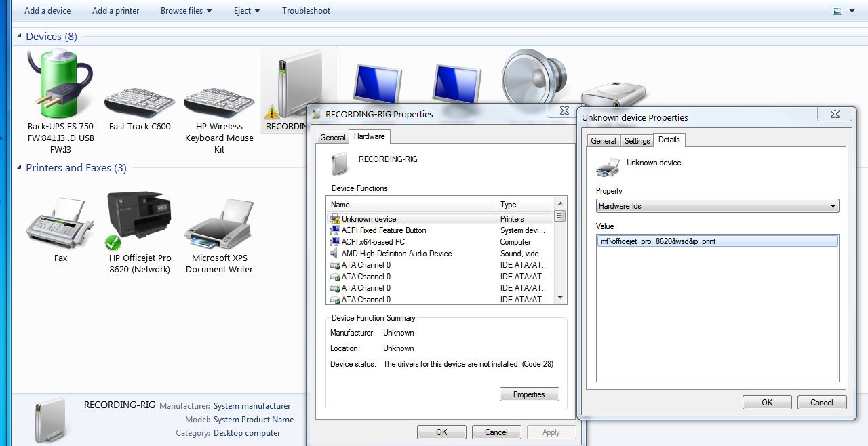Select the Unknown device row

pyautogui.click(x=441, y=219)
